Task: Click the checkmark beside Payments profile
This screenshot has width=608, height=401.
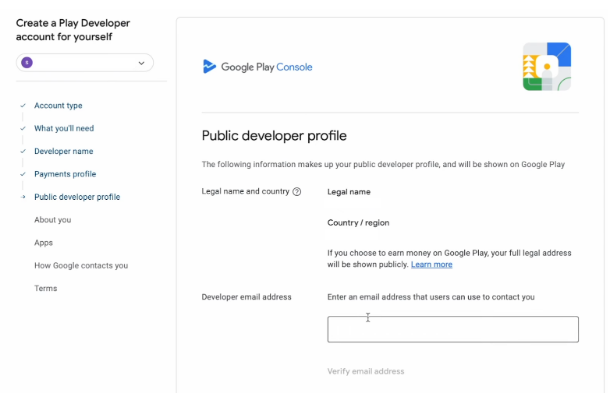Action: (22, 174)
